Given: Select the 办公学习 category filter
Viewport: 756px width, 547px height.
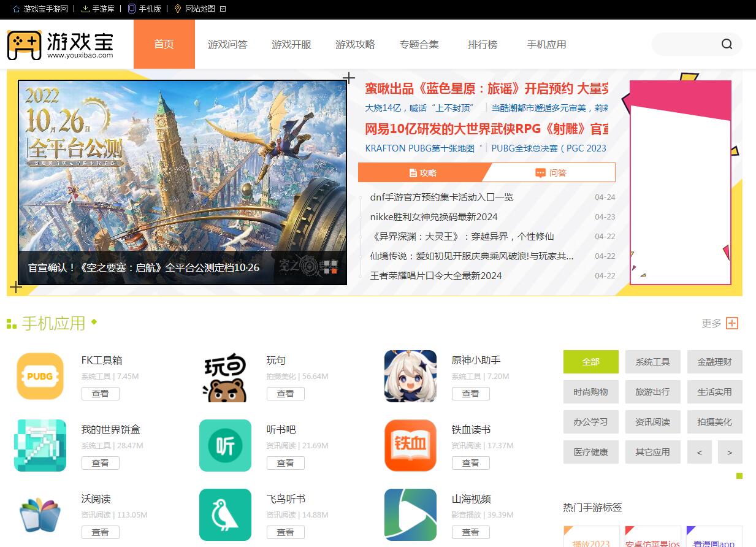Looking at the screenshot, I should pos(591,422).
